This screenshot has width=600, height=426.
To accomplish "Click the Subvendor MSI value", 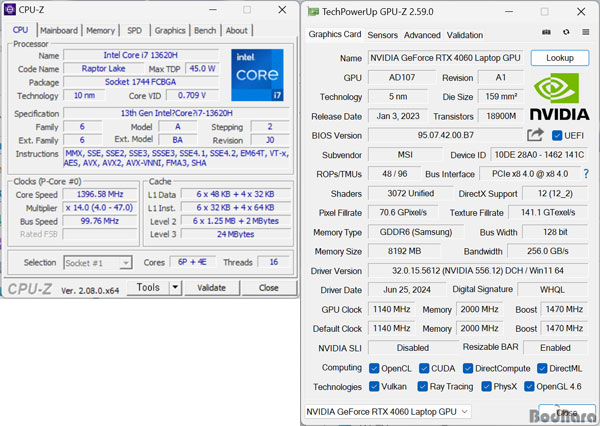I will click(x=405, y=155).
